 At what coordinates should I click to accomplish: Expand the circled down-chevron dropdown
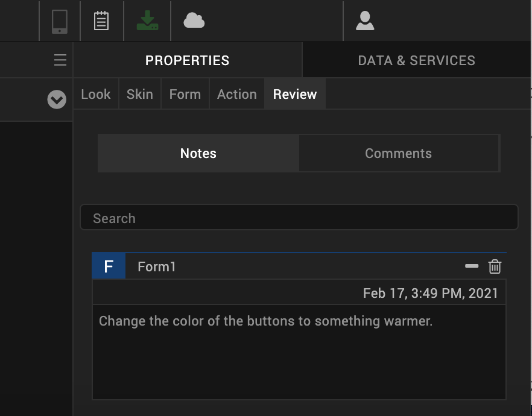tap(57, 99)
